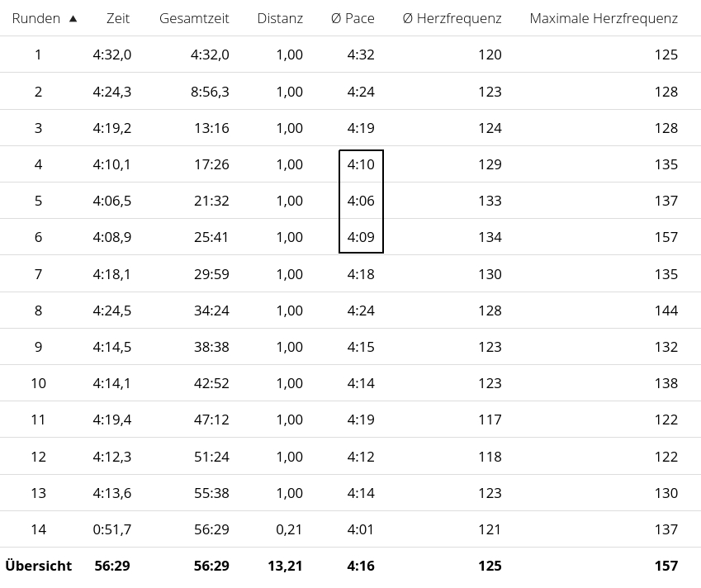Click lap 8 Zeit value 4:24,5
The height and width of the screenshot is (588, 701).
(112, 311)
